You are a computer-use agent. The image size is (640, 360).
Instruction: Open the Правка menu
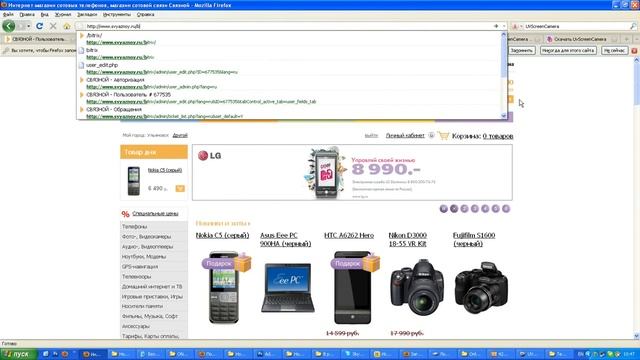coord(27,14)
